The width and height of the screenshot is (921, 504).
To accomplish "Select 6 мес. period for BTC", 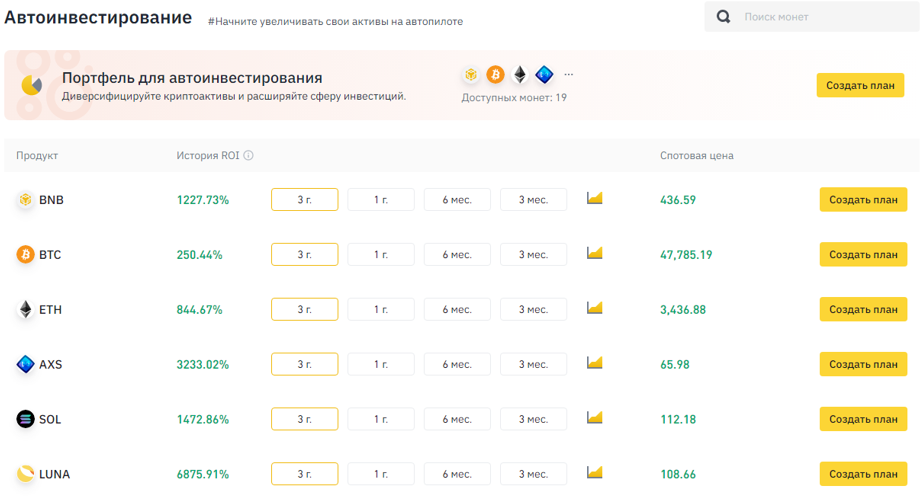I will click(457, 254).
